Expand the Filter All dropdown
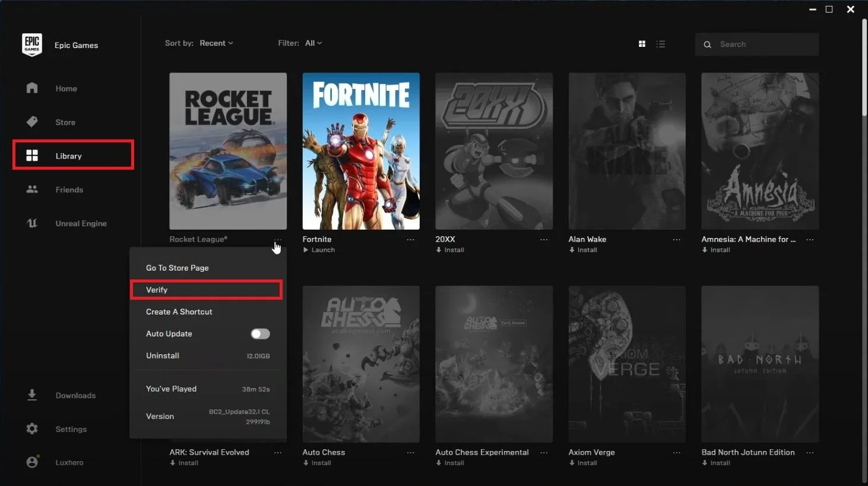The height and width of the screenshot is (486, 868). click(313, 43)
